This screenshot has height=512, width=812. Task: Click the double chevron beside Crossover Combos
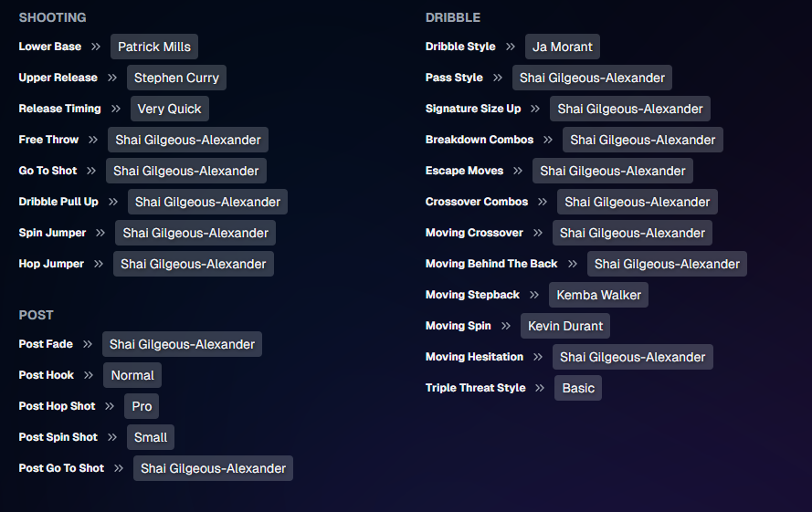coord(543,202)
